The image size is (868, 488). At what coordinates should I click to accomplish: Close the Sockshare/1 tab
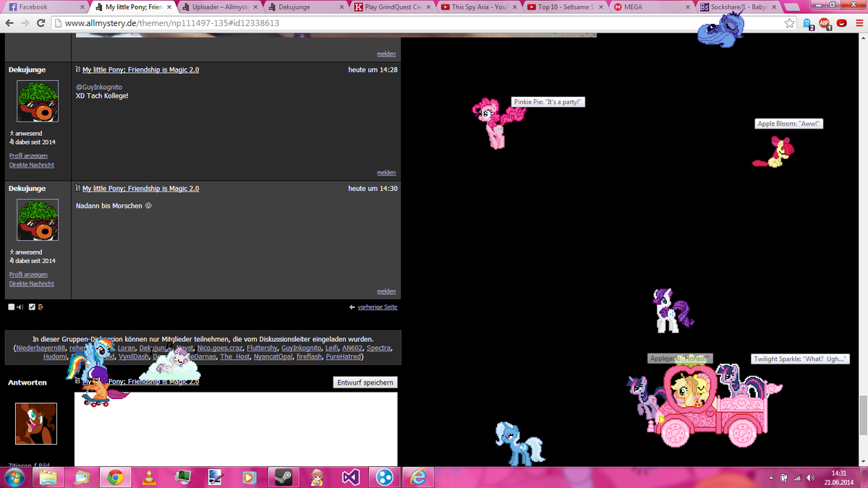tap(775, 7)
